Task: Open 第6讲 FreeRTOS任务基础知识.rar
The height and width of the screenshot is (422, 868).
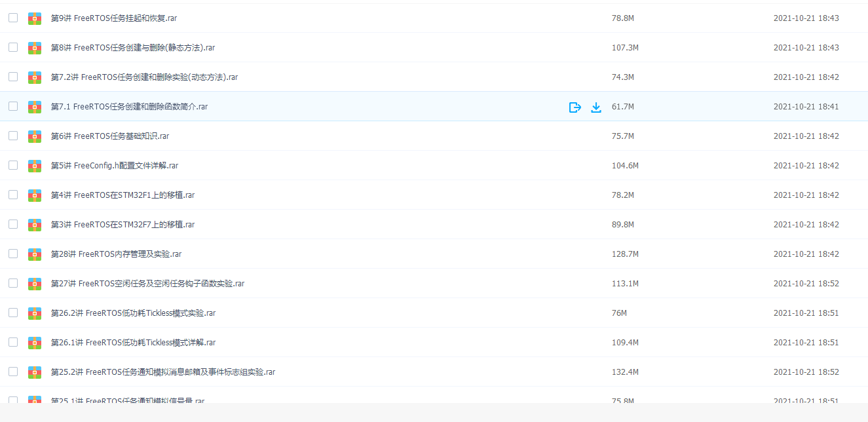Action: 110,136
